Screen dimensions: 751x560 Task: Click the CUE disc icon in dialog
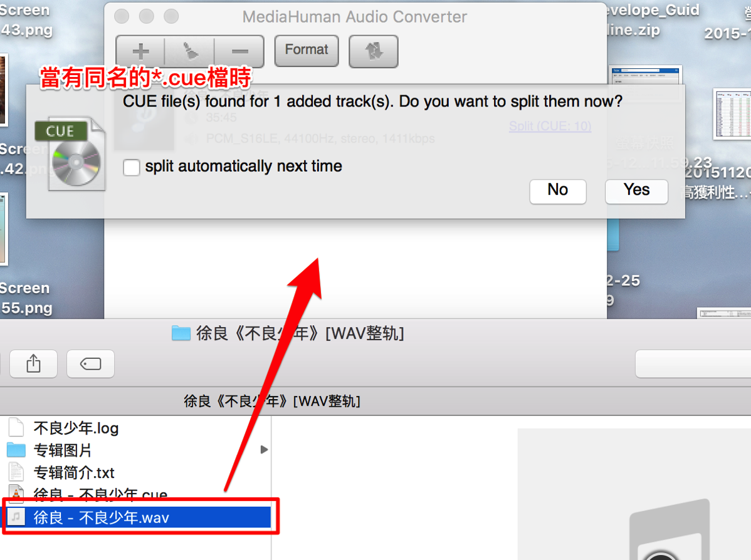point(70,154)
